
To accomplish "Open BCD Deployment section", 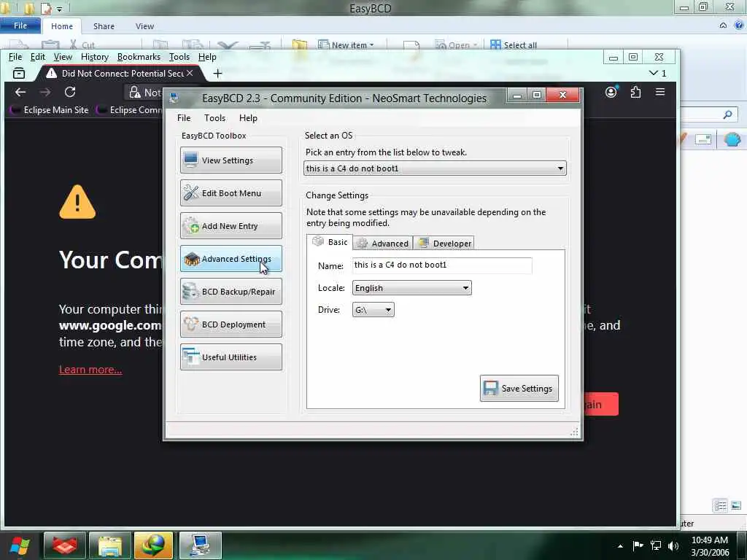I will [231, 324].
